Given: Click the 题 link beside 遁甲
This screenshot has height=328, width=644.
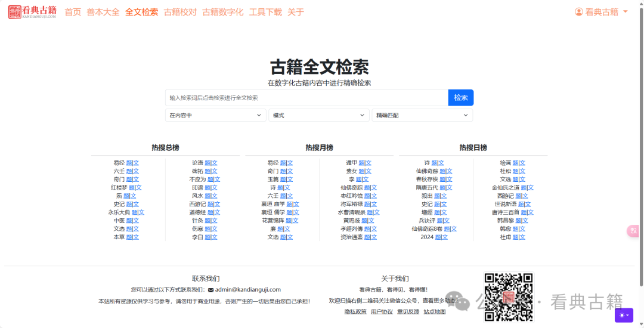Looking at the screenshot, I should [x=361, y=163].
